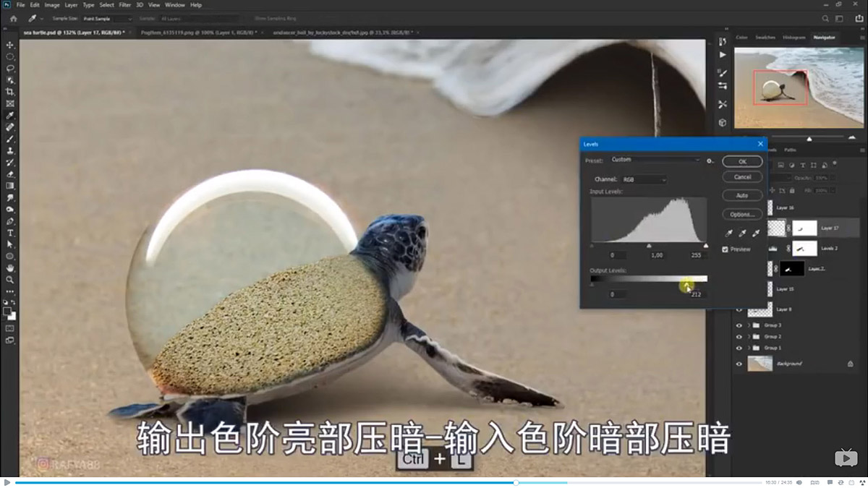
Task: Expand the Group 1 folder
Action: point(749,347)
